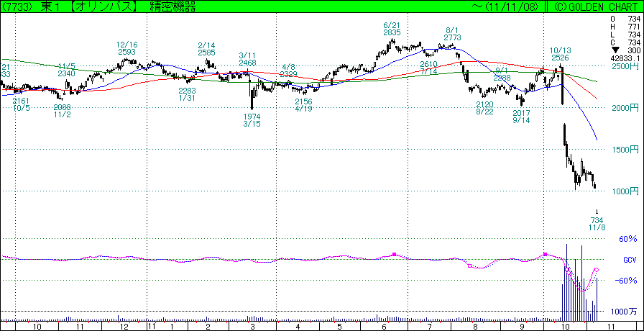The height and width of the screenshot is (331, 644).
Task: Click the close price C 734
Action: coord(625,42)
